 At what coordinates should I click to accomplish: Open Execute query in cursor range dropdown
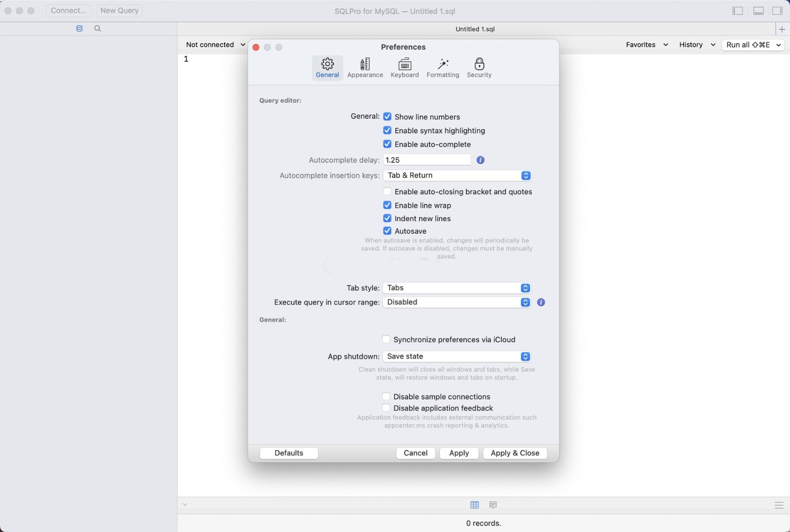[x=457, y=302]
